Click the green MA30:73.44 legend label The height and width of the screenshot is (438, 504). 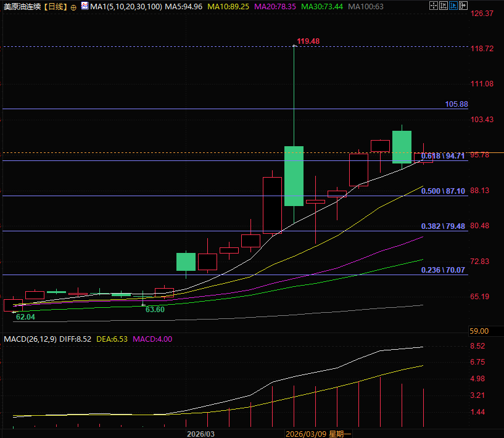coord(322,7)
